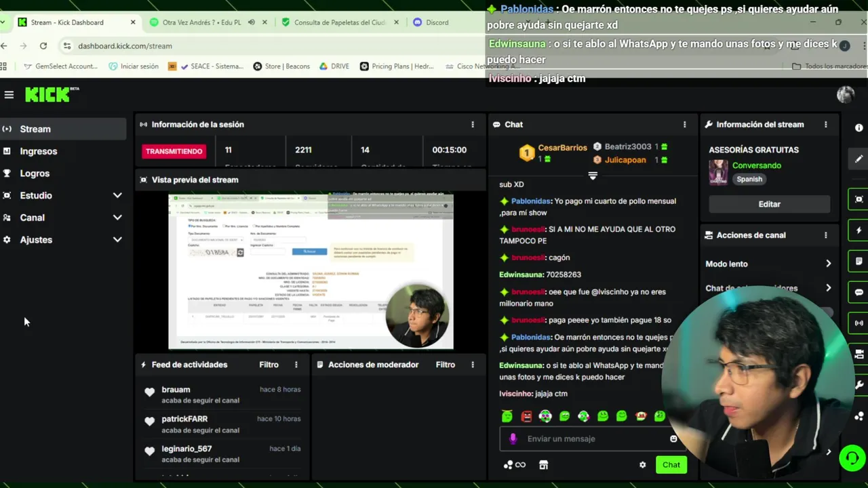
Task: Mute the Otra Vez Andrés tab audio
Action: [251, 22]
